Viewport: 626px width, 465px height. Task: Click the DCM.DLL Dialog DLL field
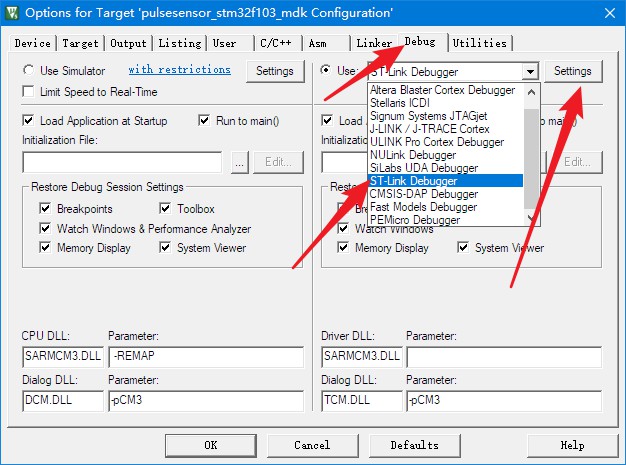(63, 400)
